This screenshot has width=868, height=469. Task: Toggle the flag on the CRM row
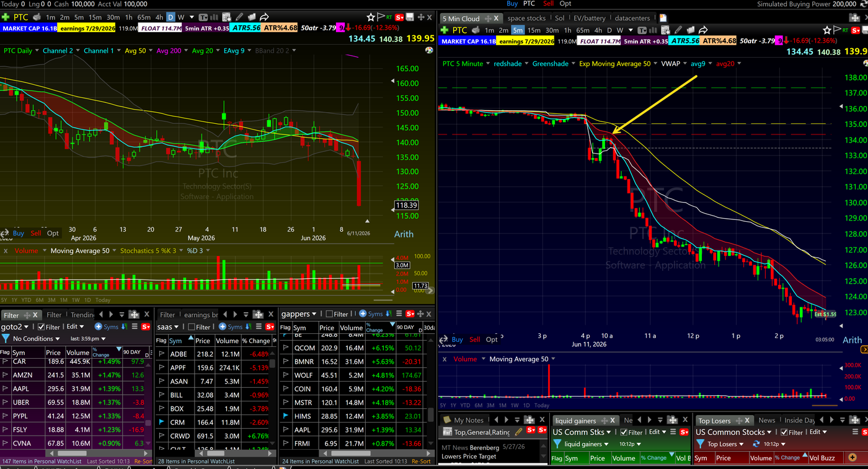pyautogui.click(x=161, y=423)
